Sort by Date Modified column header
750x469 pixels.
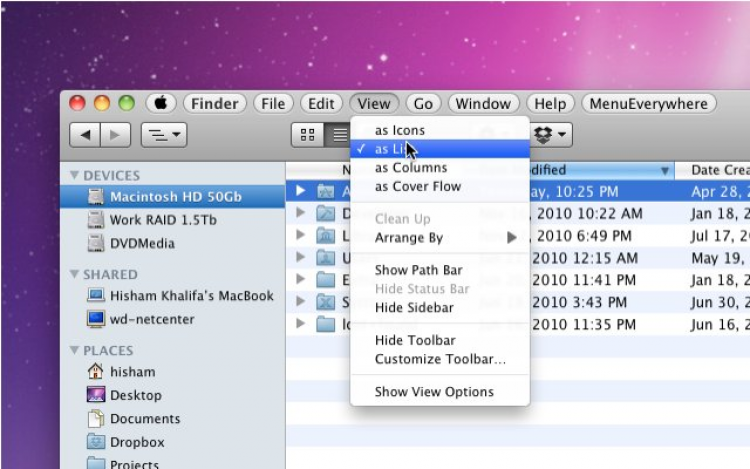pos(601,170)
